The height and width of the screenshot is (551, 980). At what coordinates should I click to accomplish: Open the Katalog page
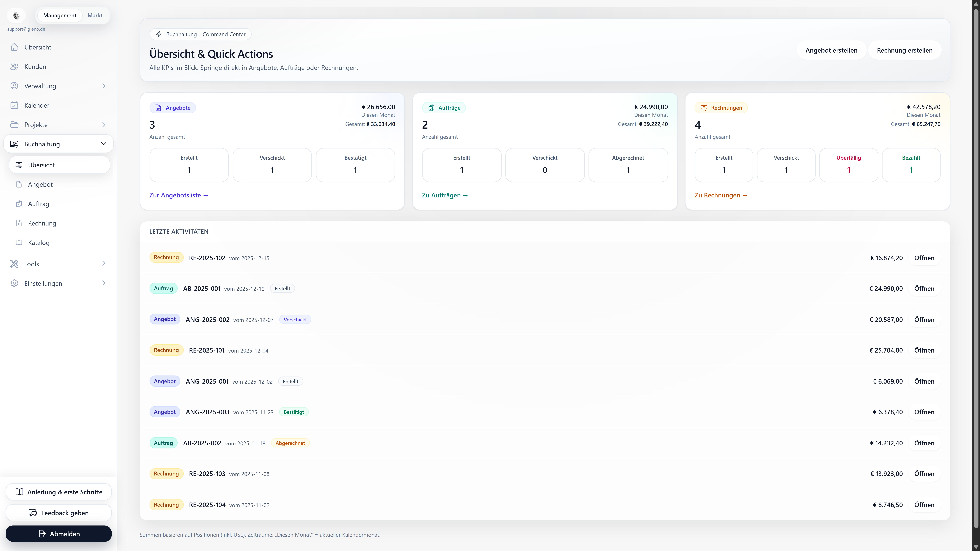[38, 243]
